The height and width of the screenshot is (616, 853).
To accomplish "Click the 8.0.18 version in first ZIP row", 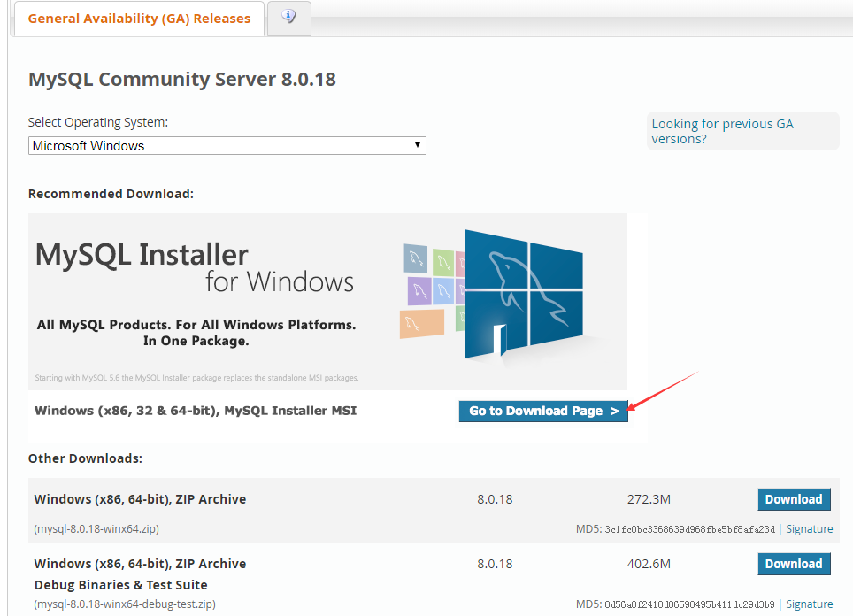I will point(495,499).
